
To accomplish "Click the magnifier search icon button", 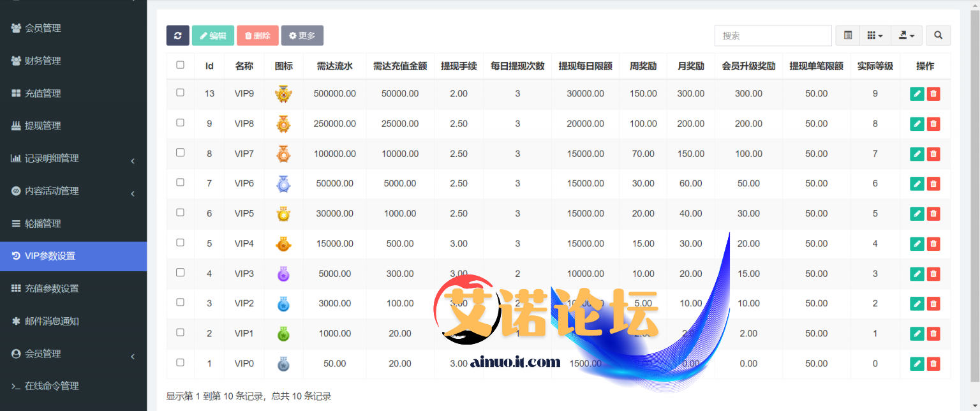I will (938, 36).
